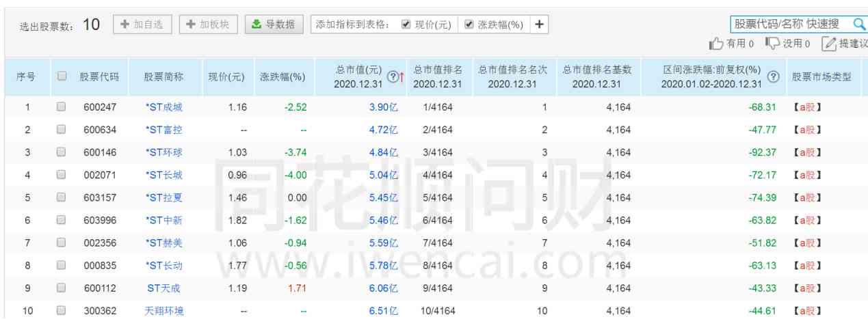Open stock link *ST中新
This screenshot has height=319, width=868.
(x=163, y=220)
